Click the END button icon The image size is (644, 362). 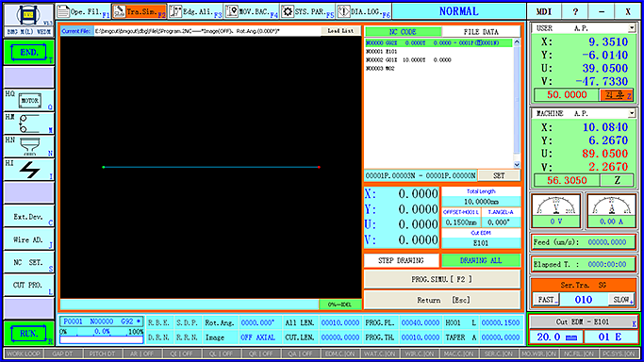click(28, 53)
